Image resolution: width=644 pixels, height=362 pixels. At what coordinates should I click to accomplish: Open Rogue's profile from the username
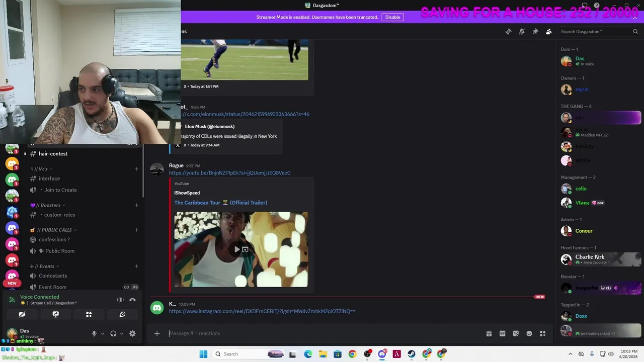[x=176, y=165]
